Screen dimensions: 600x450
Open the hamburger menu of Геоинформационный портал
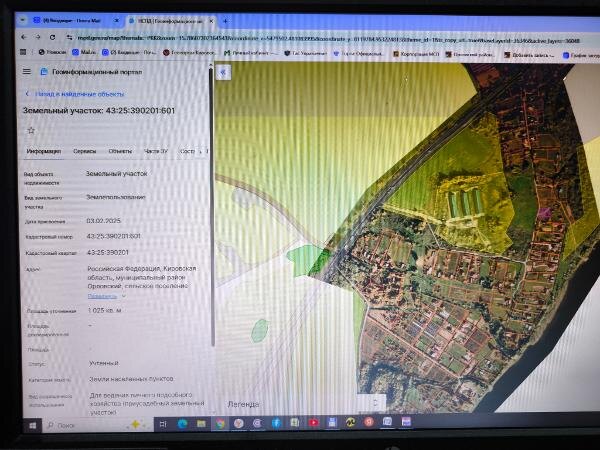click(27, 72)
